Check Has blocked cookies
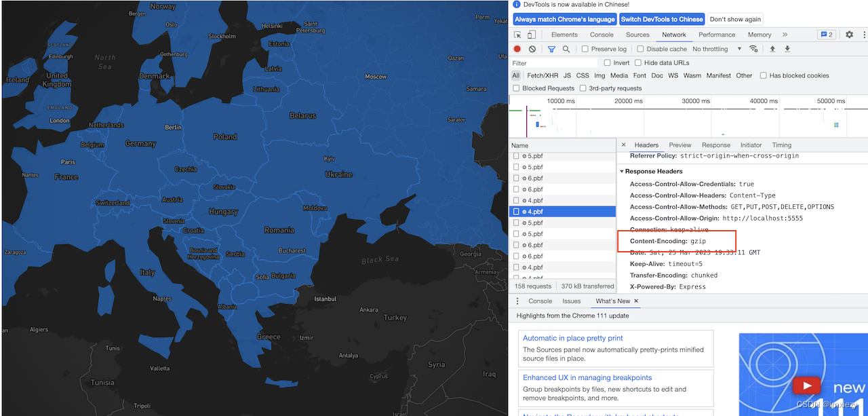Image resolution: width=868 pixels, height=416 pixels. click(x=764, y=75)
